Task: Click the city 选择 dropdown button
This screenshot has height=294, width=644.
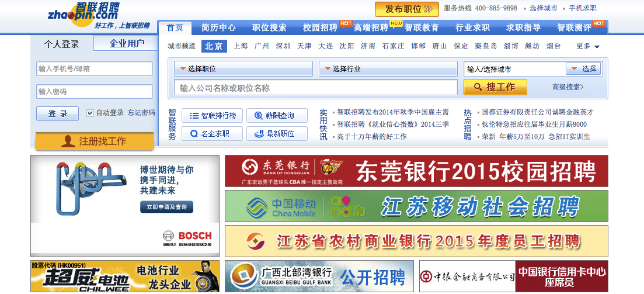Action: click(583, 68)
